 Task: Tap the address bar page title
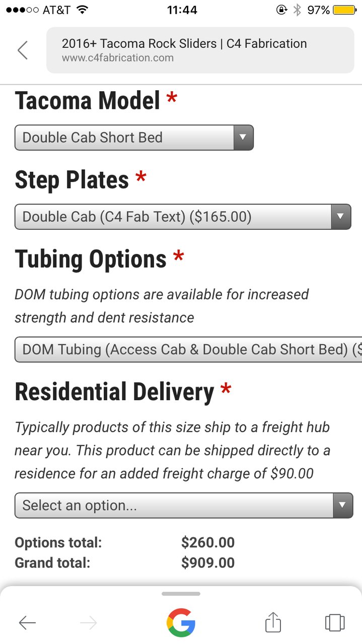click(184, 43)
